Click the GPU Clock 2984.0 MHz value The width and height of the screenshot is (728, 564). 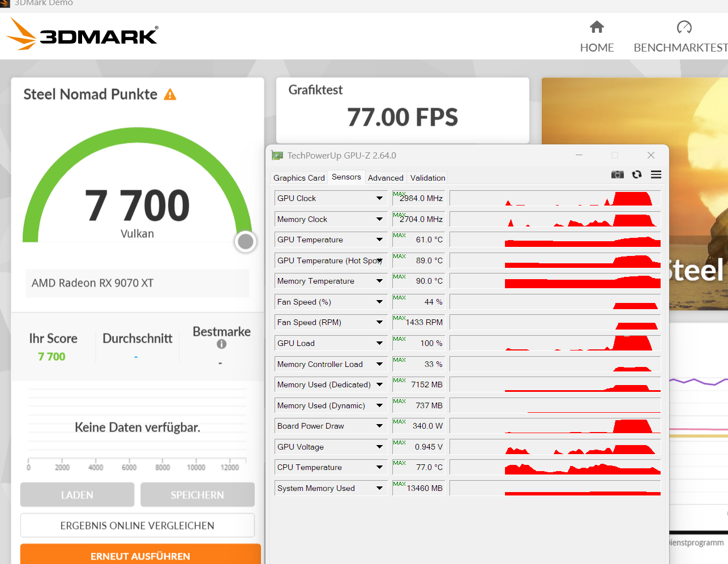418,198
